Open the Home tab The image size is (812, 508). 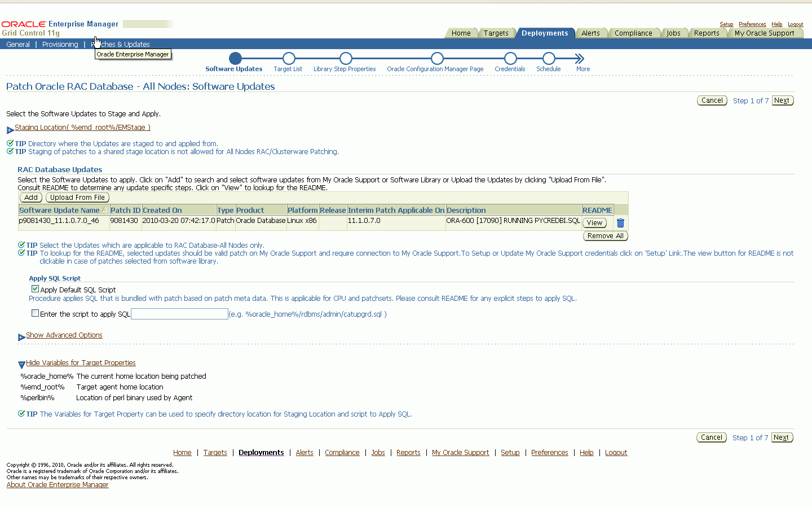click(461, 33)
